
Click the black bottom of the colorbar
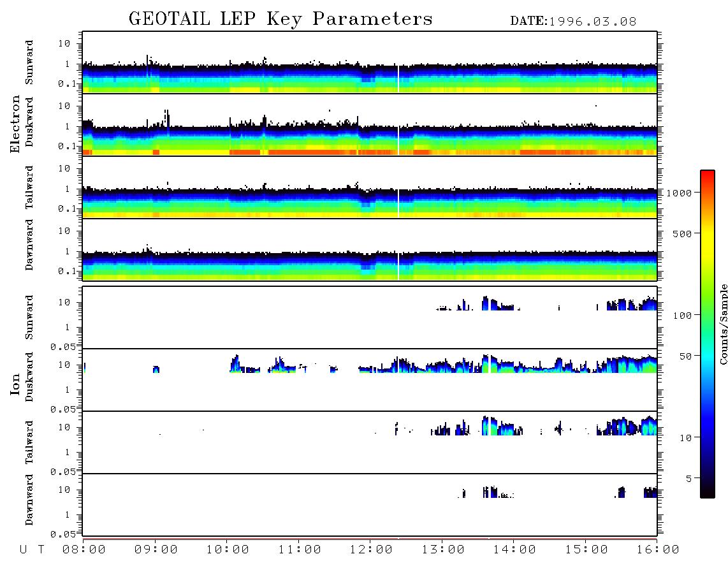(x=708, y=493)
